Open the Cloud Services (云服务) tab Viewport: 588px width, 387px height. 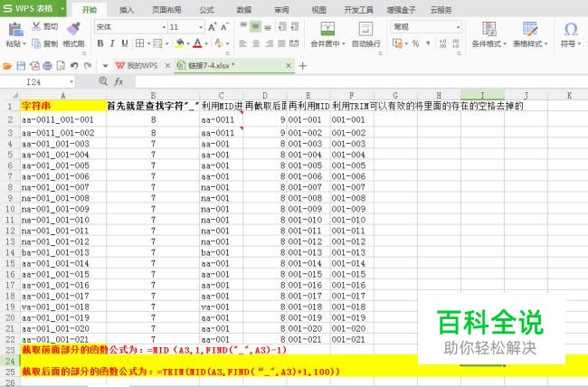pos(441,10)
